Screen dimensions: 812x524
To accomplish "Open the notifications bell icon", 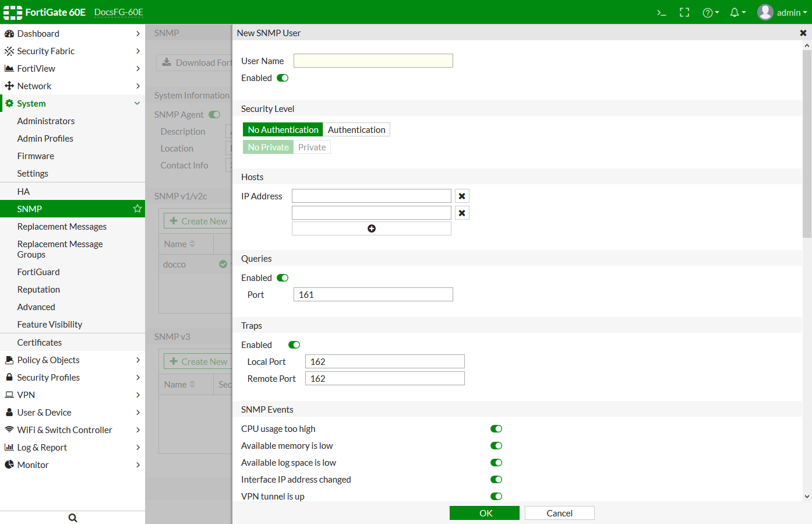I will pos(737,12).
